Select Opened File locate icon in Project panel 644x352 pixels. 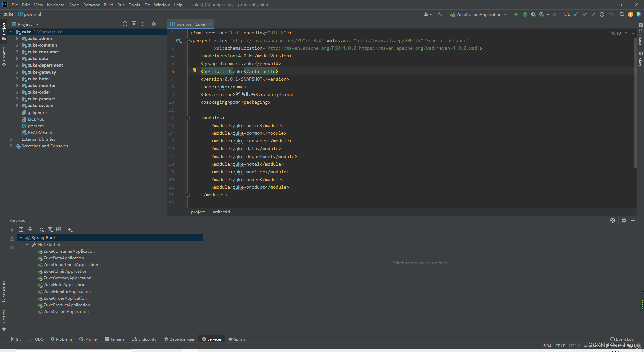click(x=125, y=24)
